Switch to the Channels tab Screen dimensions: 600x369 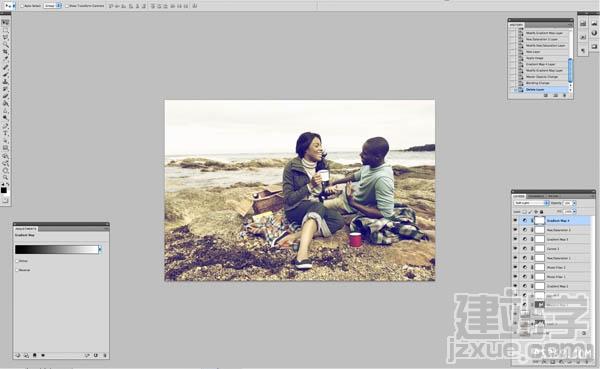pos(536,196)
